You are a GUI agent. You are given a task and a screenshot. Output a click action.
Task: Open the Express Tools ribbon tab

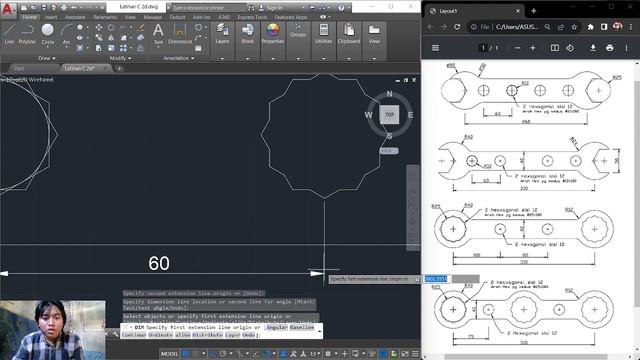[252, 17]
